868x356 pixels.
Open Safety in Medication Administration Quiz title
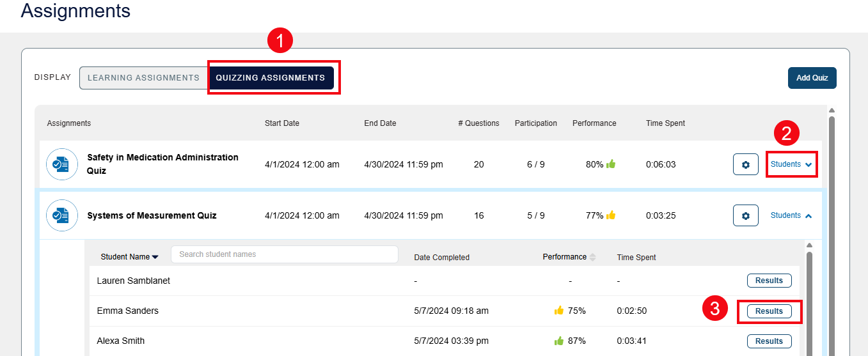(162, 164)
